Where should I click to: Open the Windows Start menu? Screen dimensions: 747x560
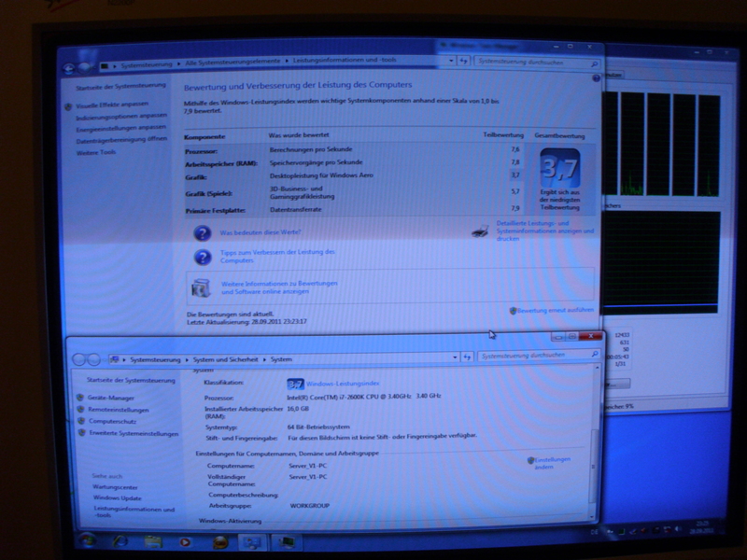point(88,540)
